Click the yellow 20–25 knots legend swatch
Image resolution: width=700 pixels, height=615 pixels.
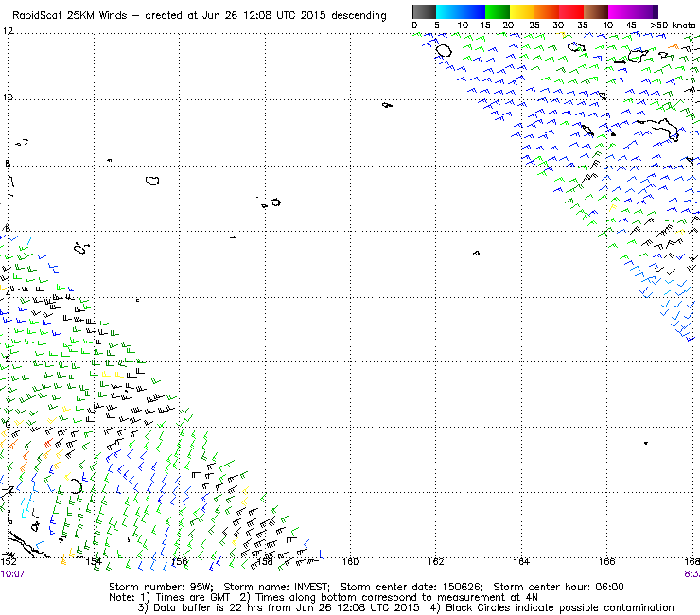[x=522, y=11]
